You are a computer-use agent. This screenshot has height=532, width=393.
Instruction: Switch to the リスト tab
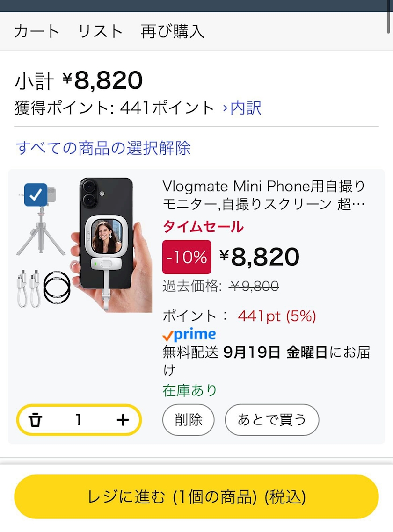100,31
